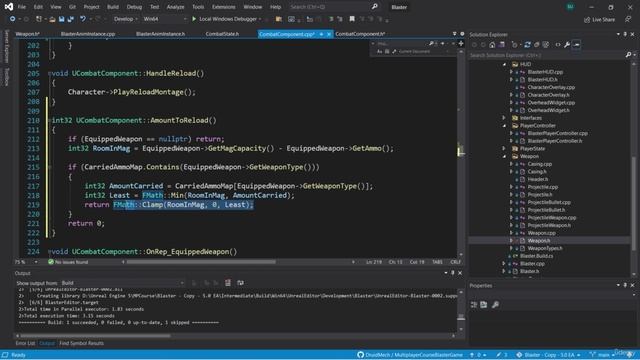
Task: Select ProjectileBullet.cpp in Solution Explorer
Action: [549, 202]
